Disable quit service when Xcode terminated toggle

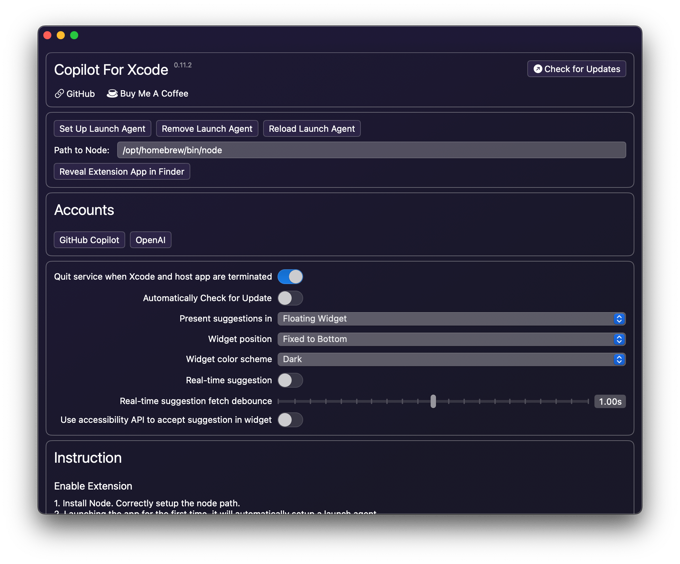tap(290, 277)
